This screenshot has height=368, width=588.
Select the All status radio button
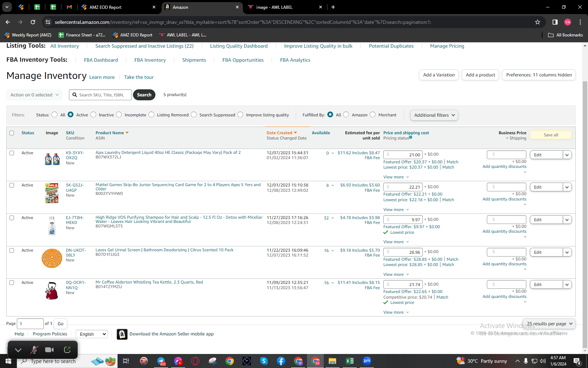click(54, 115)
